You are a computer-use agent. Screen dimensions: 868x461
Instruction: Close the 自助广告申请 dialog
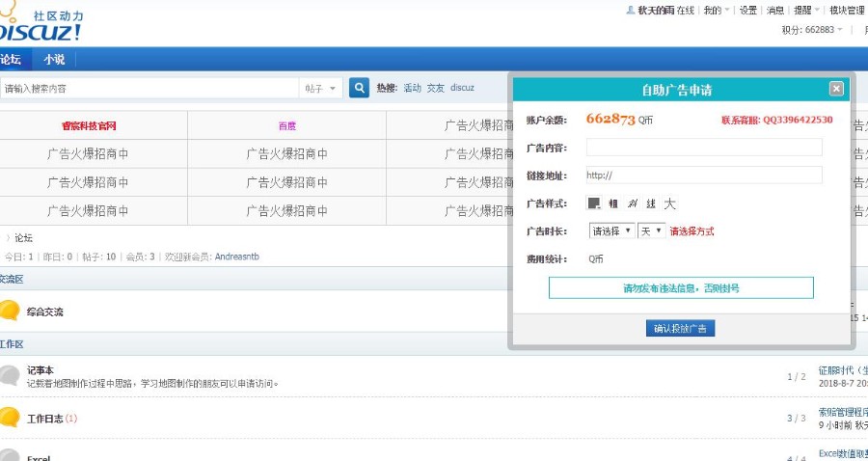coord(836,89)
